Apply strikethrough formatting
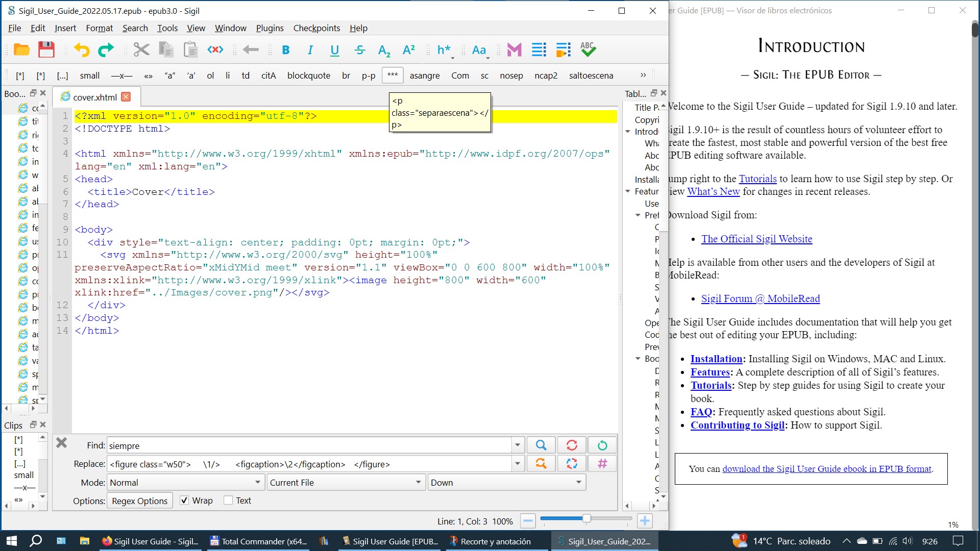The width and height of the screenshot is (980, 551). 360,49
